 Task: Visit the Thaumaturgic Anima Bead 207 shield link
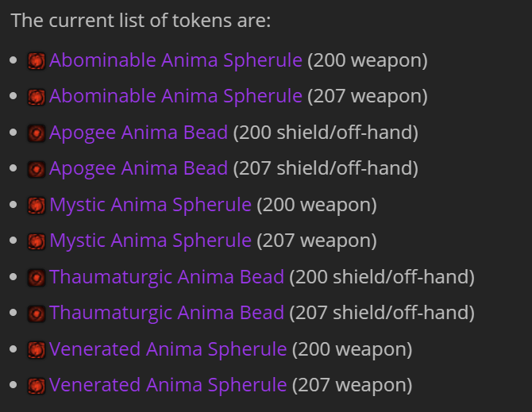(x=167, y=314)
